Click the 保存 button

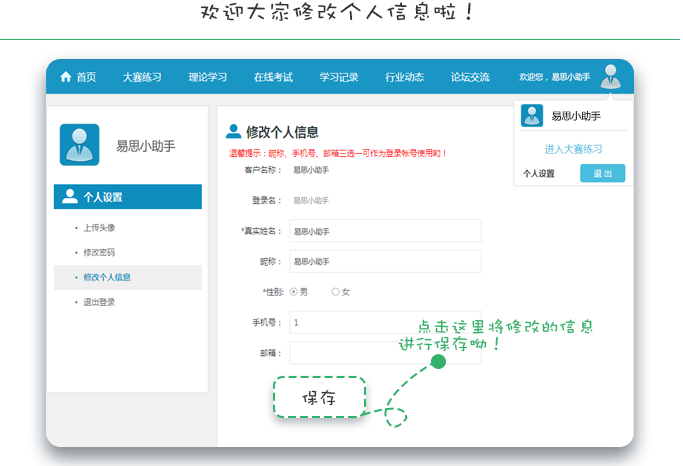coord(319,397)
